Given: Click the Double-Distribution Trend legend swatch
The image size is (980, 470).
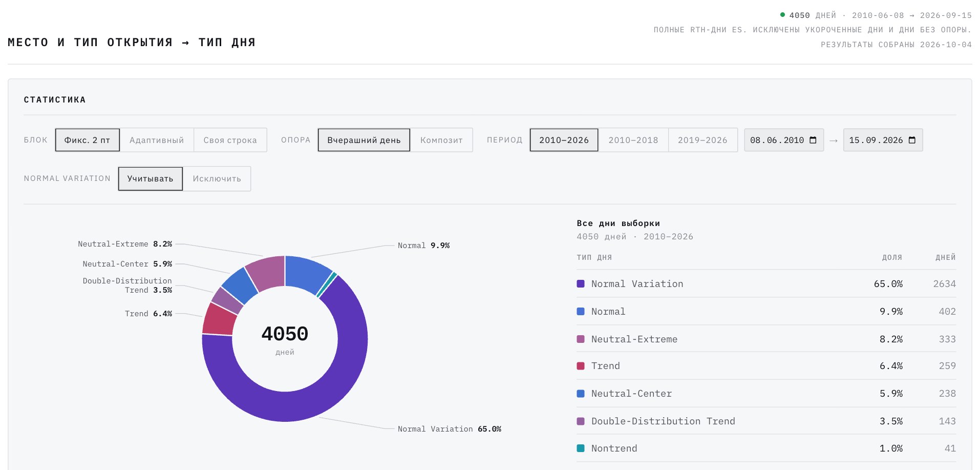Looking at the screenshot, I should tap(581, 421).
